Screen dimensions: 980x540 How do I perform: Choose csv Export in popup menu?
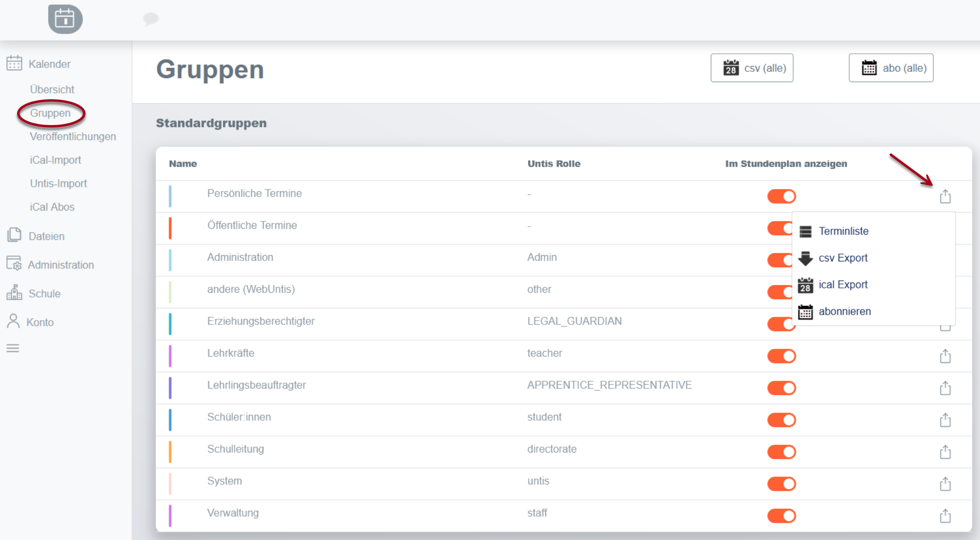point(843,258)
